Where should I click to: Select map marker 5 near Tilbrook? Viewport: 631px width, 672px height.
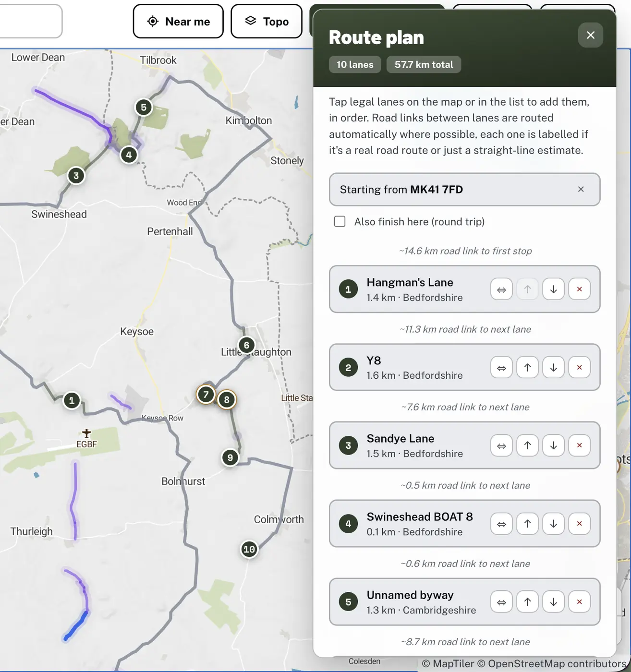coord(144,108)
